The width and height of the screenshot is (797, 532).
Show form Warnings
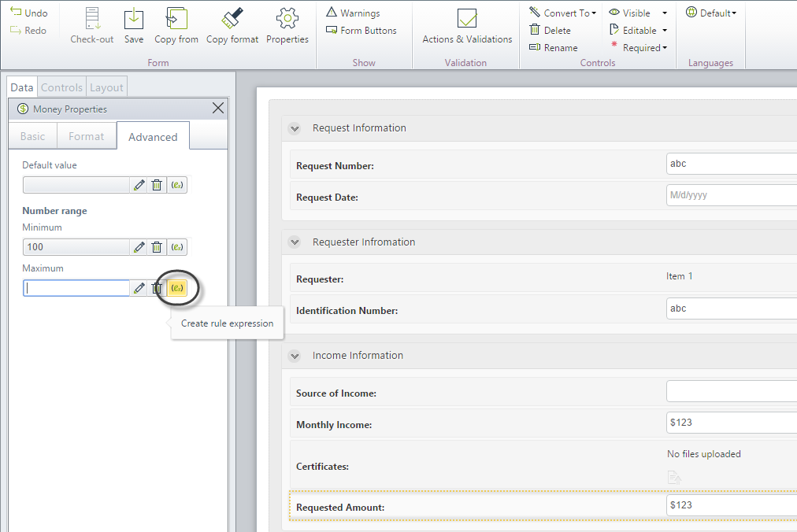[353, 13]
